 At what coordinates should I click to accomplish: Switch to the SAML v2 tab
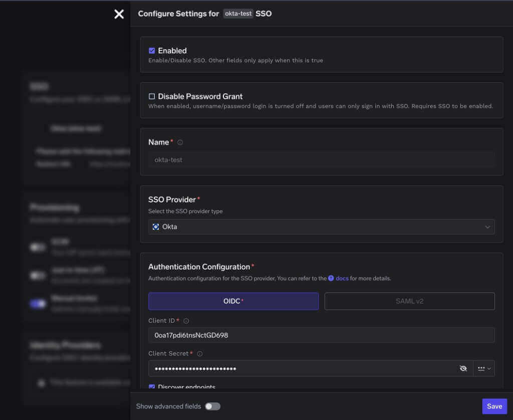pyautogui.click(x=410, y=301)
